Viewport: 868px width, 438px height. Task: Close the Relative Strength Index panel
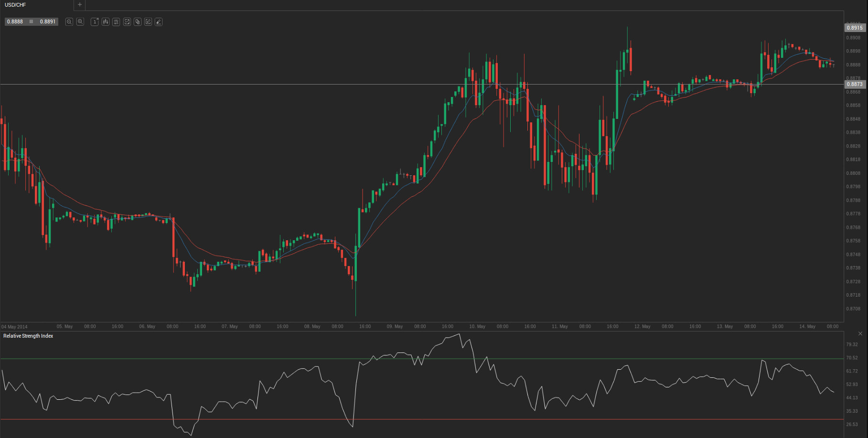coord(860,333)
